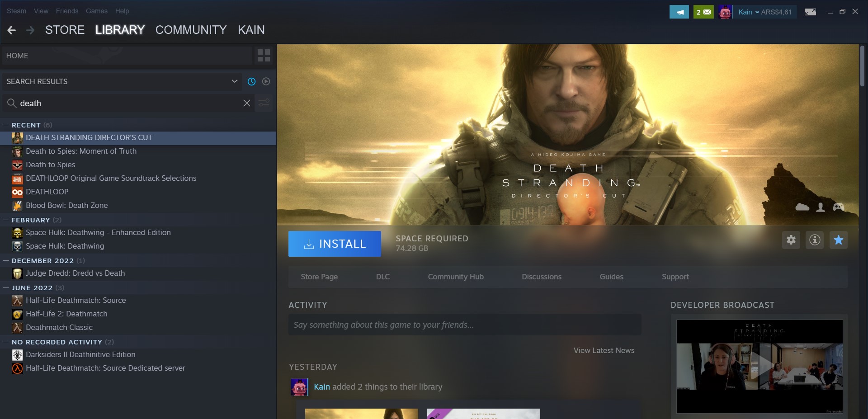This screenshot has width=868, height=419.
Task: Select Blood Bowl: Death Zone icon
Action: point(17,206)
